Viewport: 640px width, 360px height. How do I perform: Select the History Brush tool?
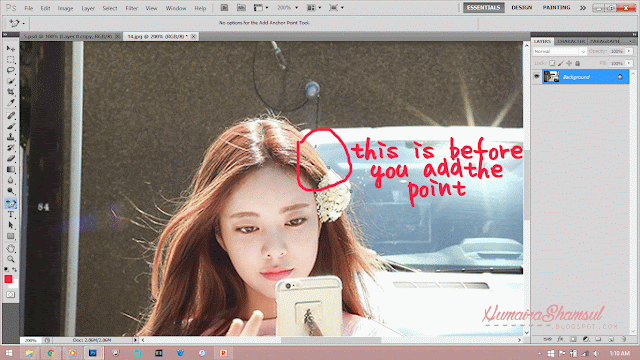click(11, 147)
